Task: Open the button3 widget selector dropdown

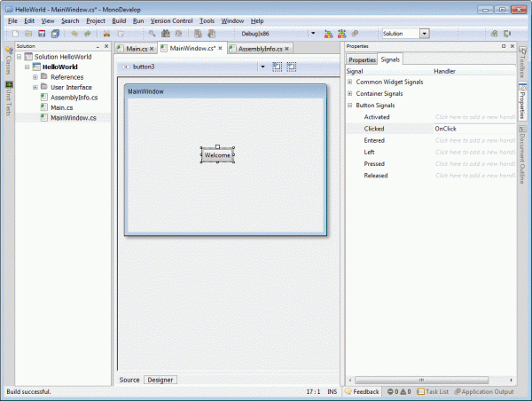Action: [262, 67]
